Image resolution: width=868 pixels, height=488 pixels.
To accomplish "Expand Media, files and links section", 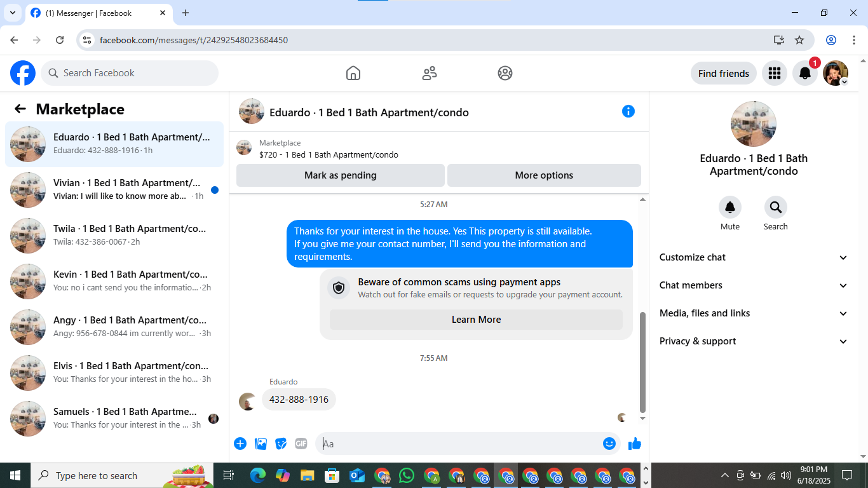I will [x=754, y=313].
